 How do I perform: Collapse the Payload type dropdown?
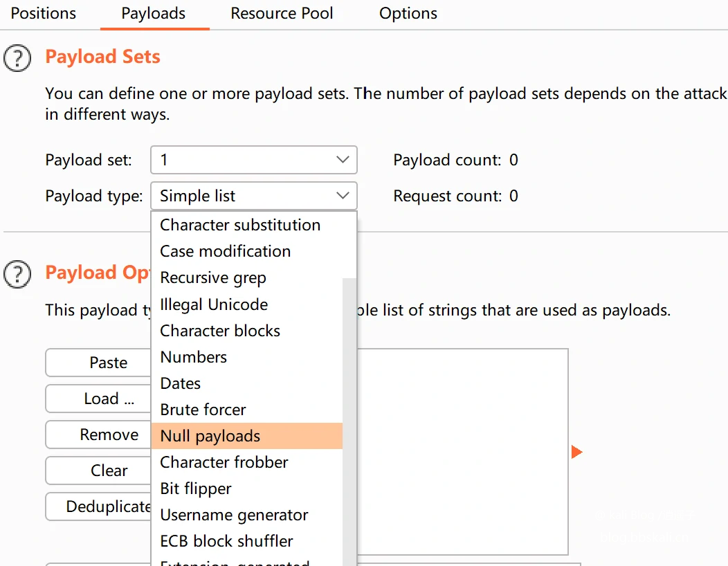(253, 196)
